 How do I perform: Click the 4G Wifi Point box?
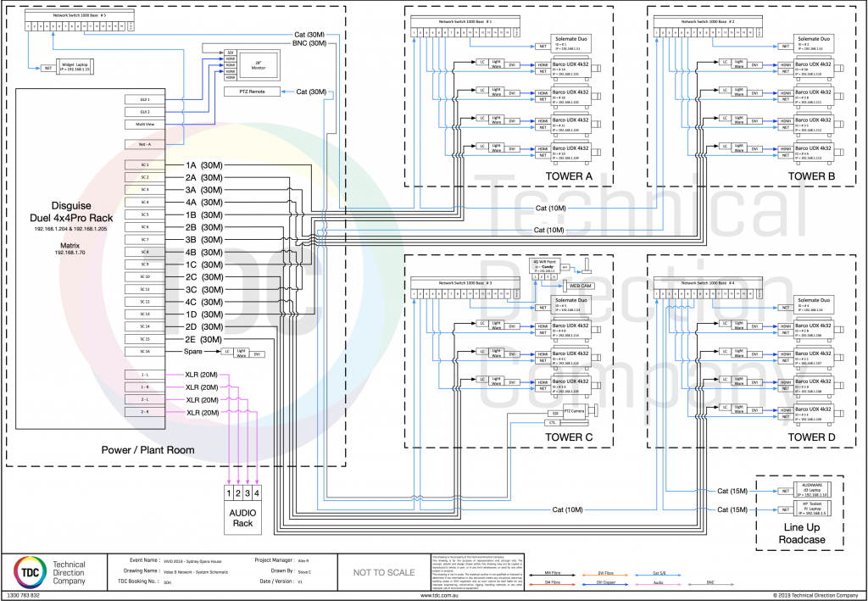pyautogui.click(x=543, y=265)
